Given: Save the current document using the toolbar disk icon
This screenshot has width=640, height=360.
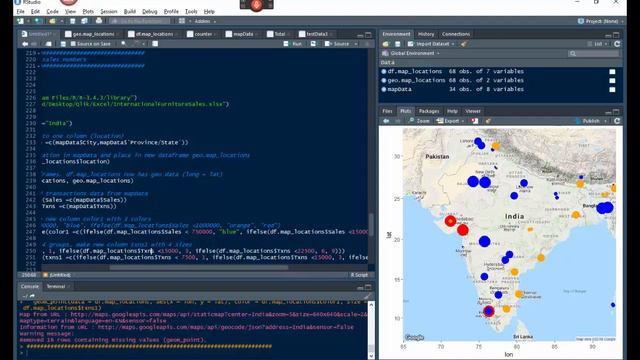Looking at the screenshot, I should click(73, 21).
